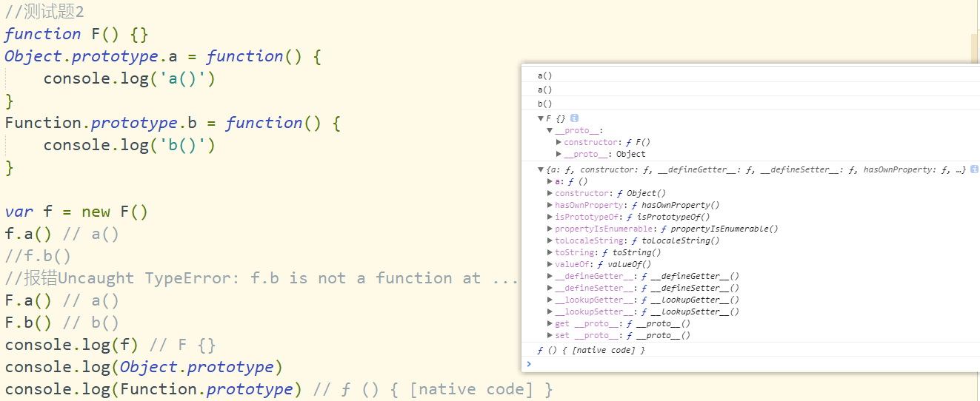Collapse the {a: ƒ, constructor: ƒ…} object
This screenshot has width=980, height=401.
click(541, 169)
